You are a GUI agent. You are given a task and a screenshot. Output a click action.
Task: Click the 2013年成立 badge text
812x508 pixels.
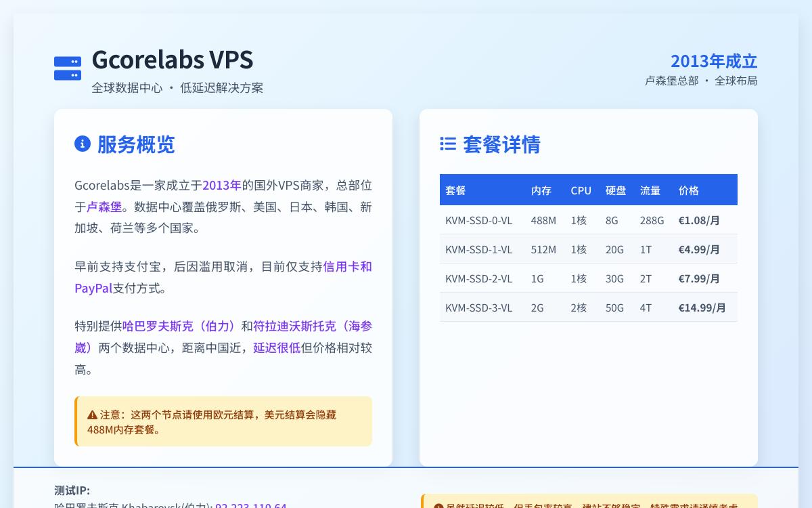click(x=714, y=61)
